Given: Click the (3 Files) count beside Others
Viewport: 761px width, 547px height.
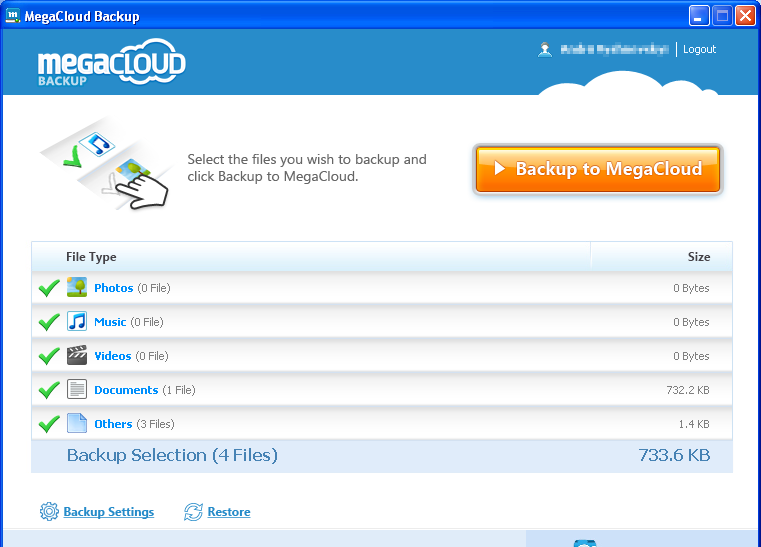Looking at the screenshot, I should click(x=155, y=424).
